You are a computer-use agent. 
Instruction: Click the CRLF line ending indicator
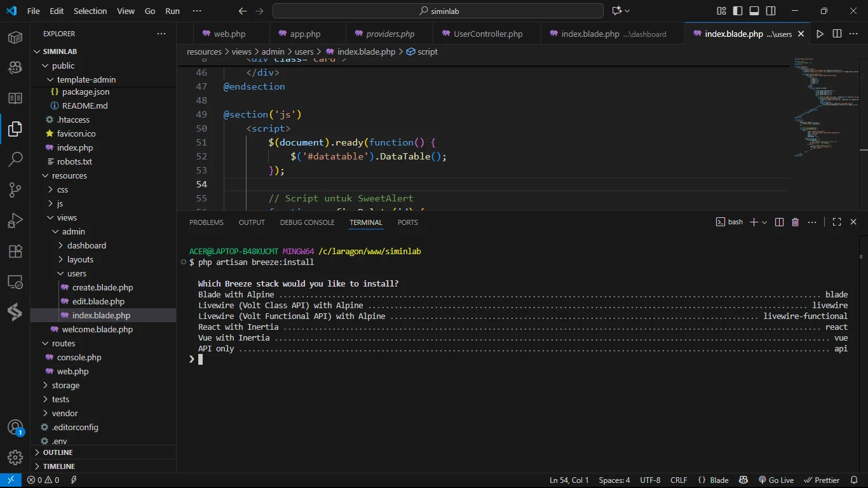click(x=679, y=480)
